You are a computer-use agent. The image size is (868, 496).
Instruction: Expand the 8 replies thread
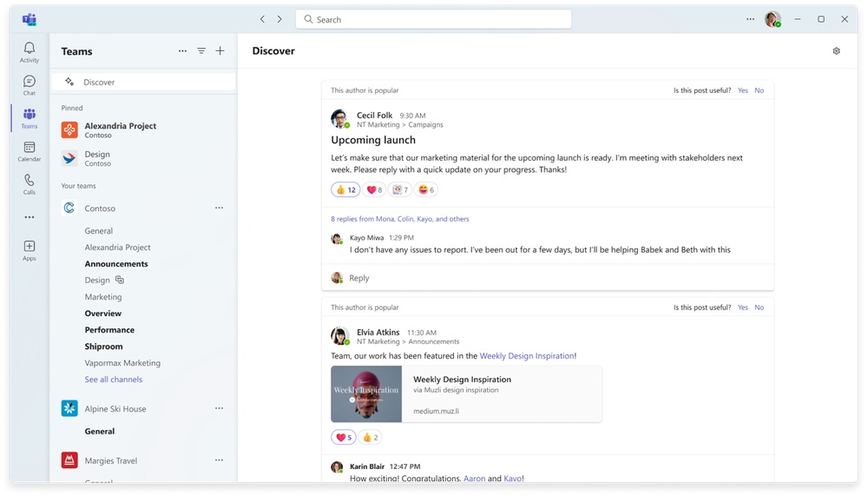click(x=399, y=219)
